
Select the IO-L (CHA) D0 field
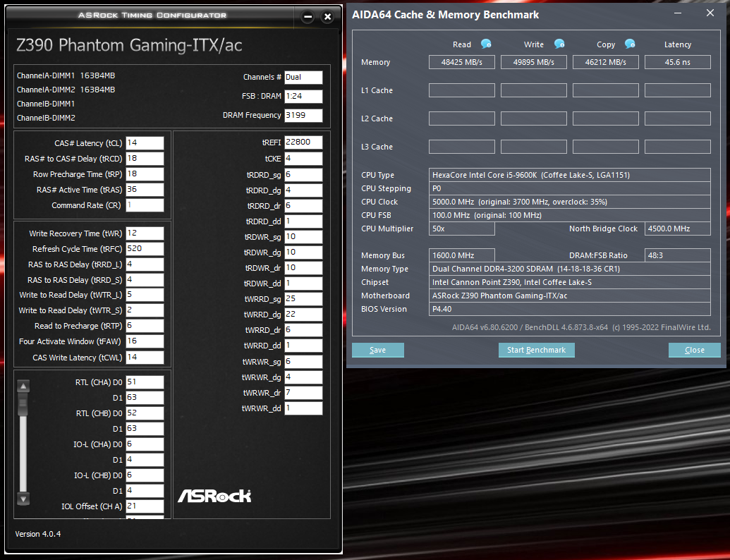(x=145, y=444)
